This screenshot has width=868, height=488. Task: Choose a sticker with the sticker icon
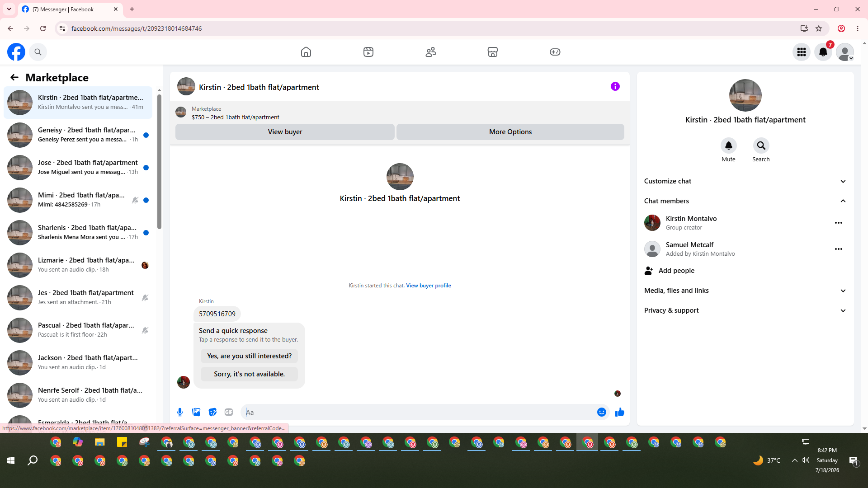[x=212, y=412]
